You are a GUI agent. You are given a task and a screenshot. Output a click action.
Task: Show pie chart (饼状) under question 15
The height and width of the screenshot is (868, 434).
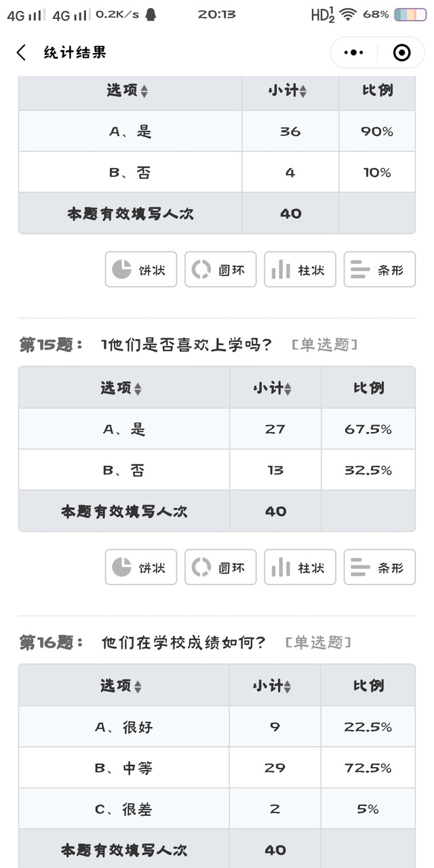pyautogui.click(x=141, y=567)
